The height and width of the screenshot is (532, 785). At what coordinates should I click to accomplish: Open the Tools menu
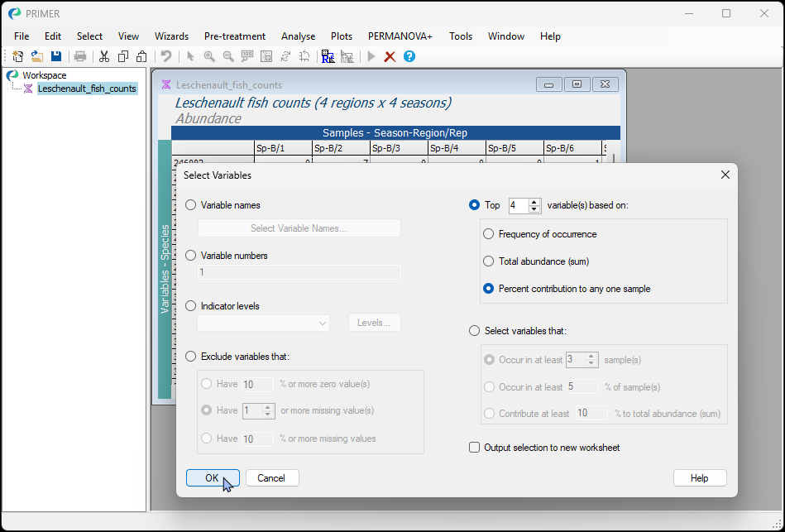461,36
